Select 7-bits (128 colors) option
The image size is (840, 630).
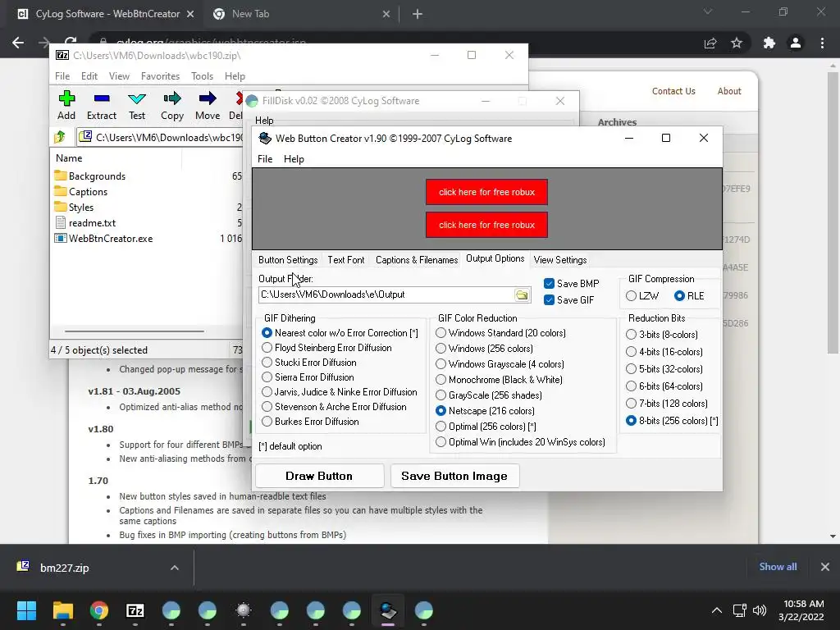tap(631, 404)
